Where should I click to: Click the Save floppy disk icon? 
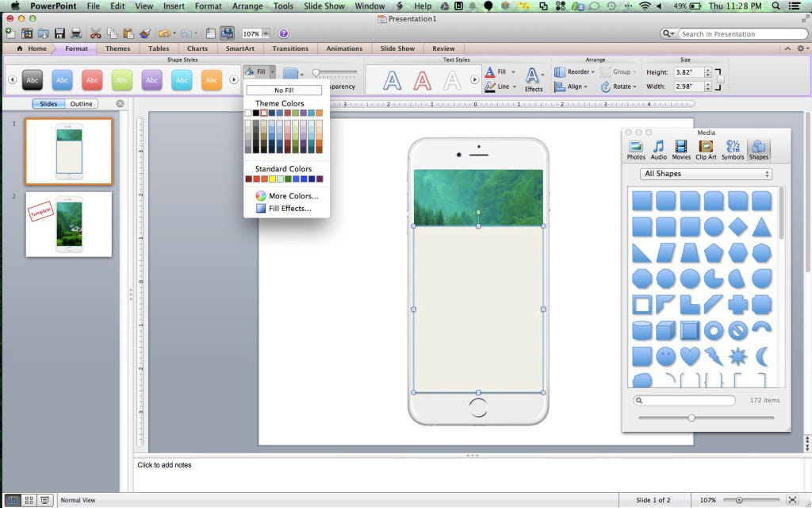tap(59, 33)
